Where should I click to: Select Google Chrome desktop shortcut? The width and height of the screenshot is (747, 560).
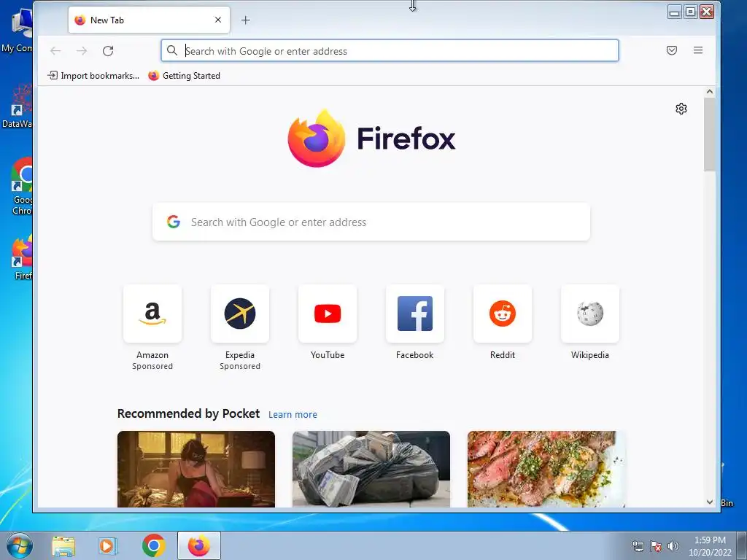pos(21,186)
